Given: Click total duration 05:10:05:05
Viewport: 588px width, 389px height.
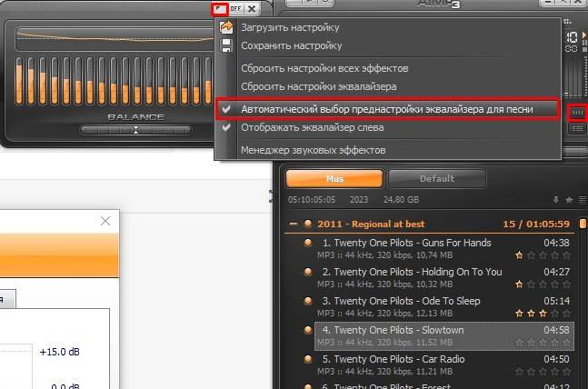Looking at the screenshot, I should (312, 200).
